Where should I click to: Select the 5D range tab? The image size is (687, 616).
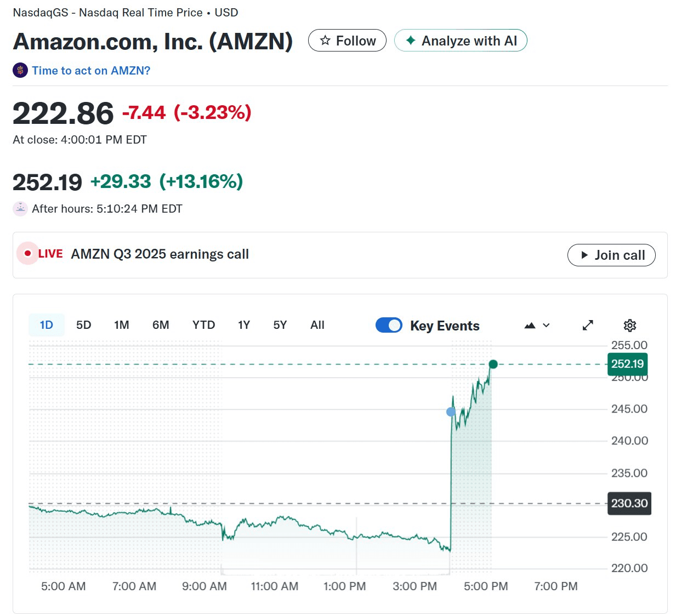click(83, 325)
